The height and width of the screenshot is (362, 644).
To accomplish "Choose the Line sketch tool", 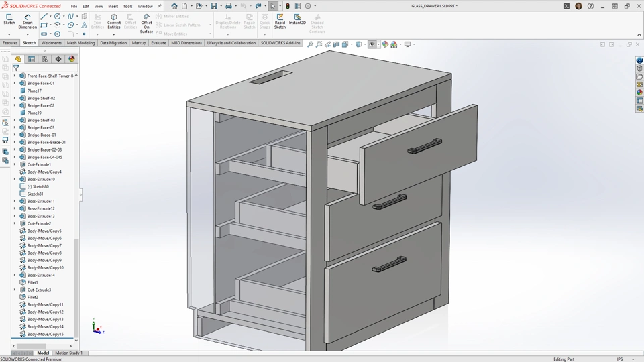I will [44, 16].
